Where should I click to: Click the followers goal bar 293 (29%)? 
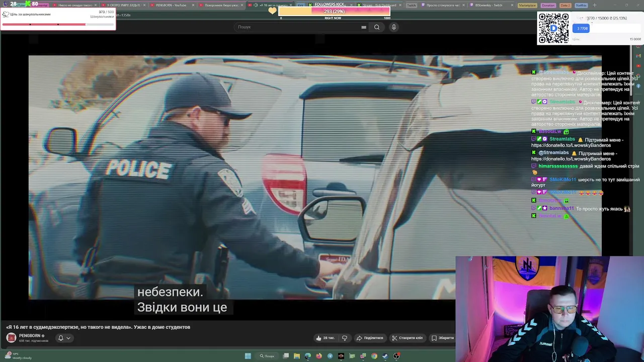pyautogui.click(x=334, y=11)
